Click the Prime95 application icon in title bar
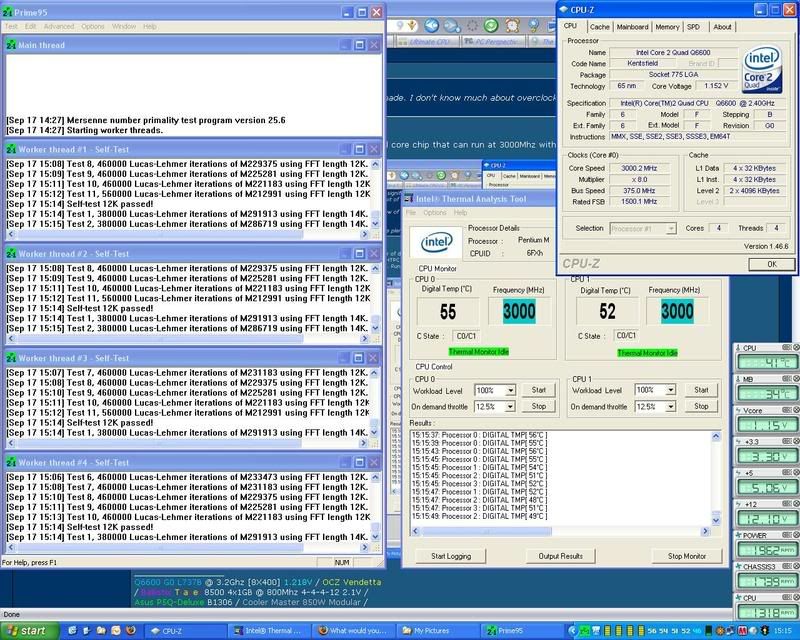Image resolution: width=800 pixels, height=640 pixels. pos(8,12)
